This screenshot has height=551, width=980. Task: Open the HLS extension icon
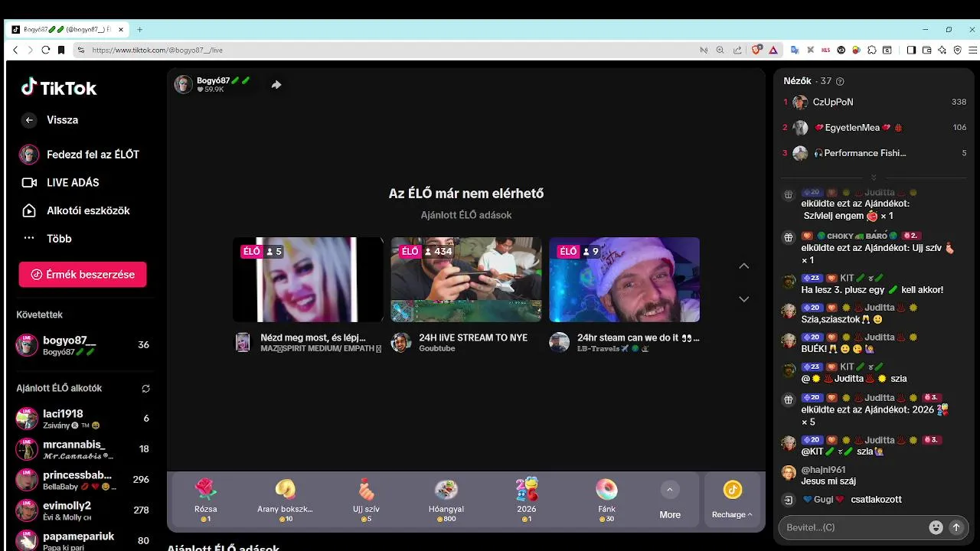(825, 50)
